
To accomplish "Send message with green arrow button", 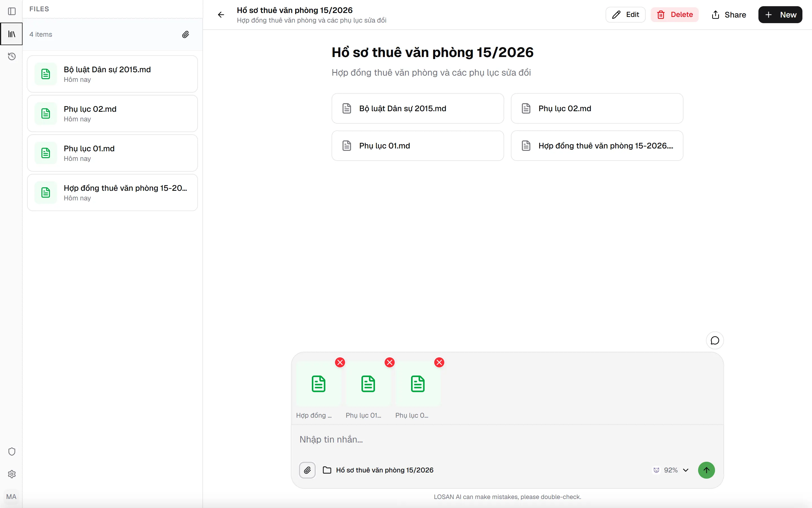I will 706,470.
